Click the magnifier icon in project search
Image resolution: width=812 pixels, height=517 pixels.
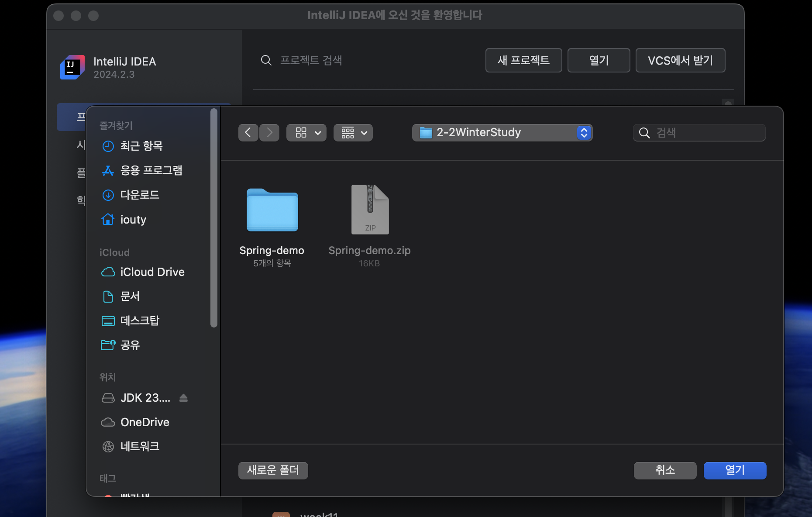pos(266,60)
